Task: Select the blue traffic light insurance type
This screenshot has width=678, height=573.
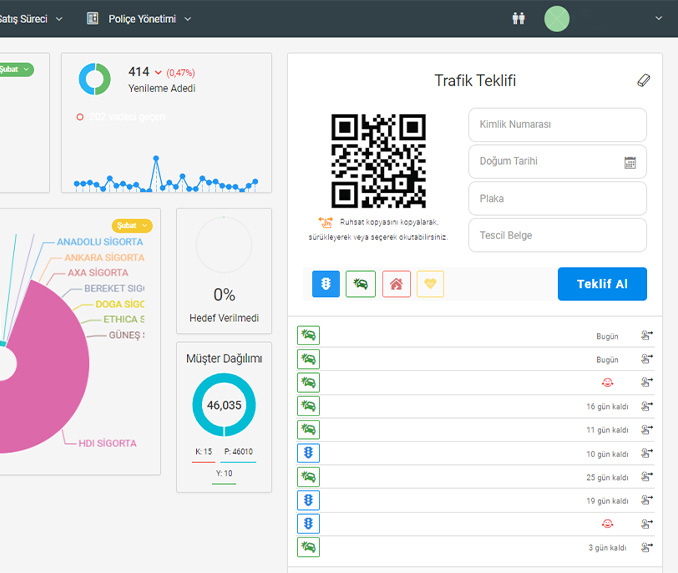Action: (326, 284)
